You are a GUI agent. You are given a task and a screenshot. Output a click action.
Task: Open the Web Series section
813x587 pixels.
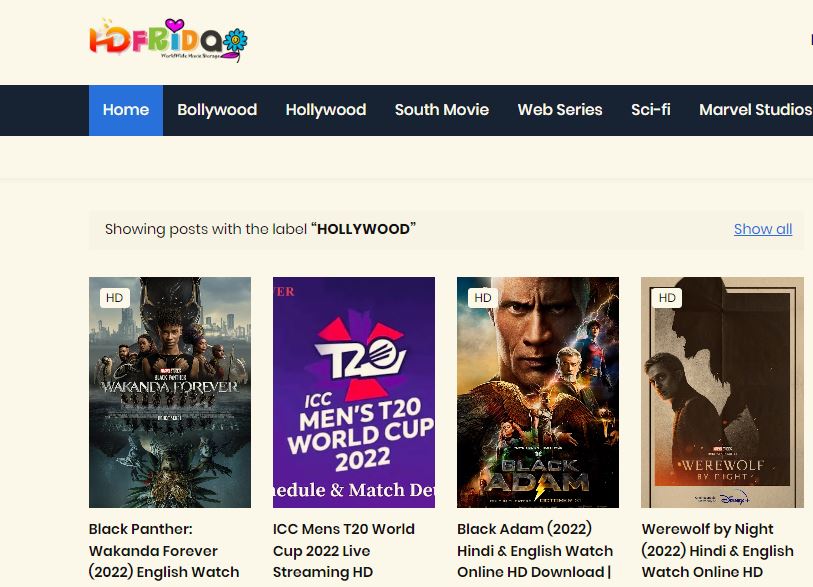pos(560,110)
